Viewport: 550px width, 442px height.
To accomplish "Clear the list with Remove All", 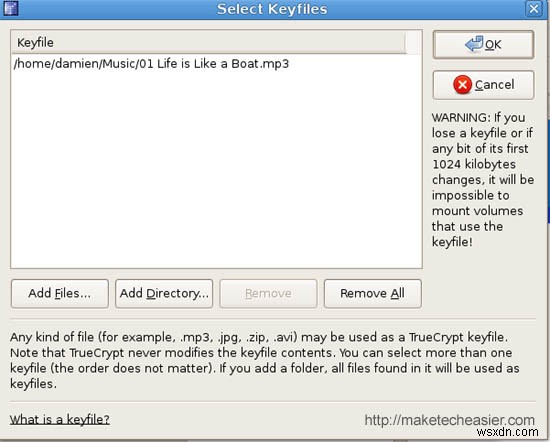I will (372, 294).
